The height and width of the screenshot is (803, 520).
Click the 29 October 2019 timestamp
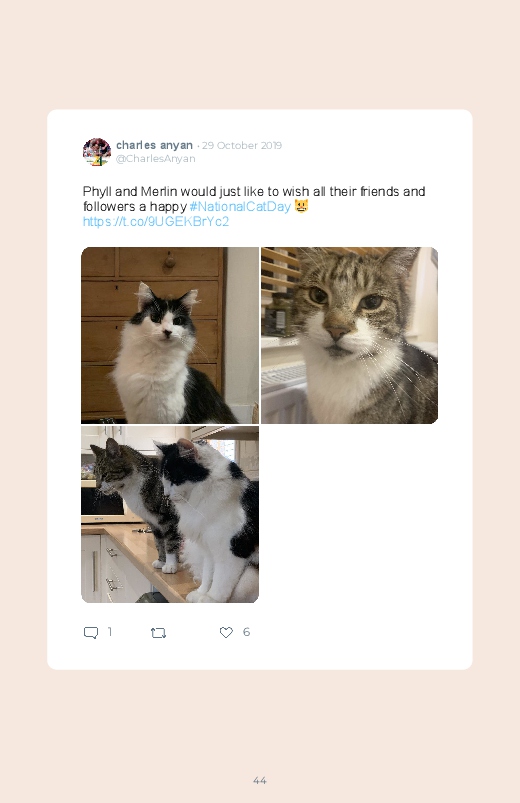242,145
